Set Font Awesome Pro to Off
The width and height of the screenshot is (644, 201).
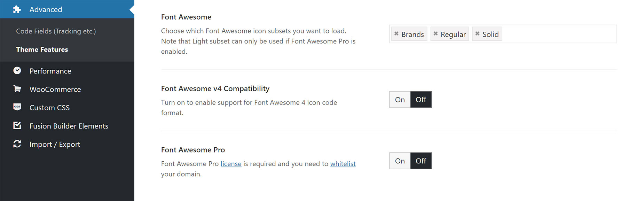pyautogui.click(x=421, y=161)
